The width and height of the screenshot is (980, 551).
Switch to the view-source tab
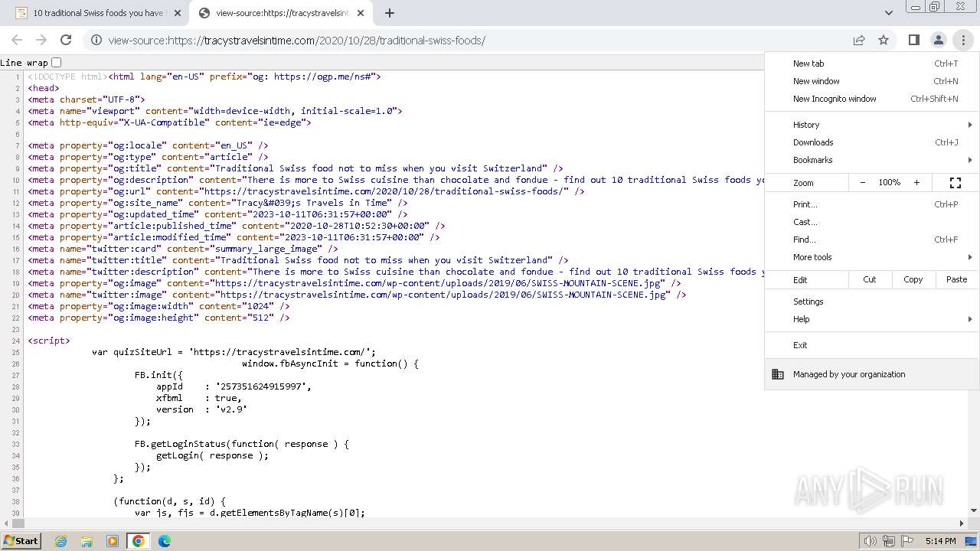coord(282,13)
